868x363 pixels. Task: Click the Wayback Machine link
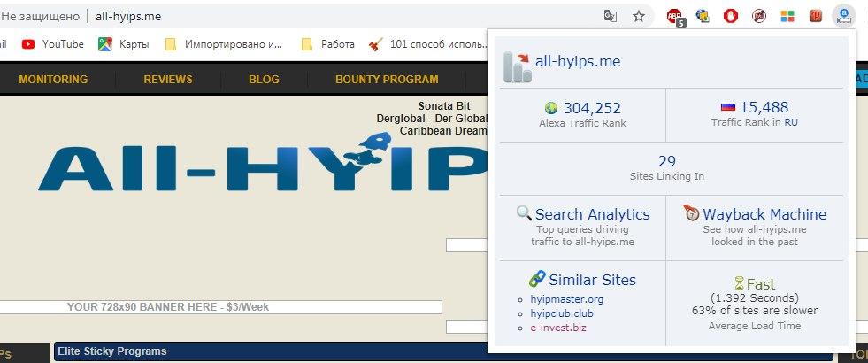click(764, 214)
